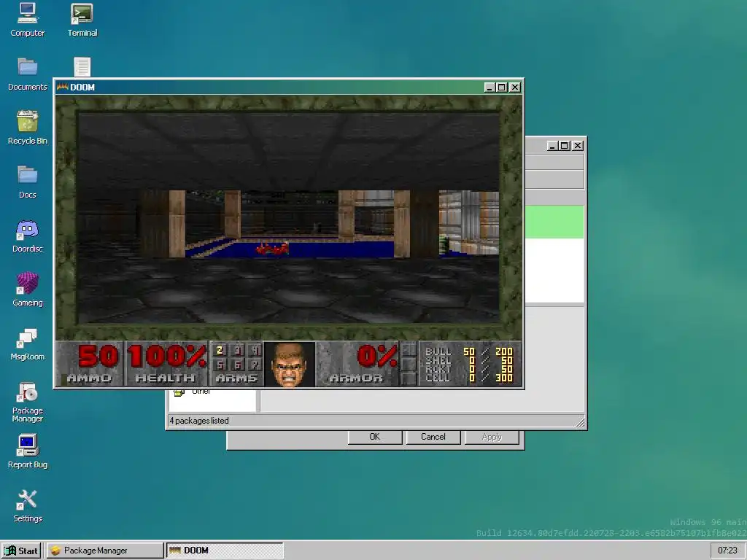Click the CELL ammo row

[x=469, y=378]
